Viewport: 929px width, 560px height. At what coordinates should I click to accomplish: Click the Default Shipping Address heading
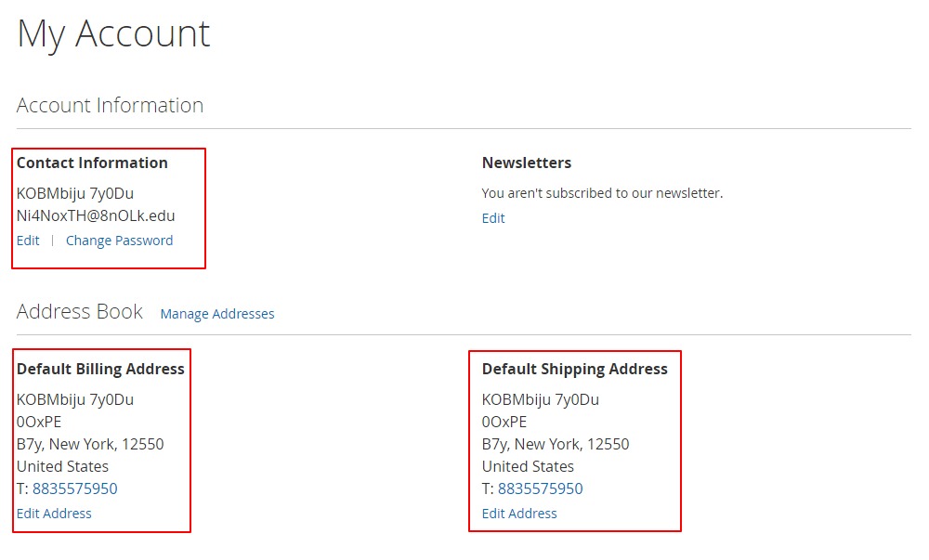click(x=574, y=370)
